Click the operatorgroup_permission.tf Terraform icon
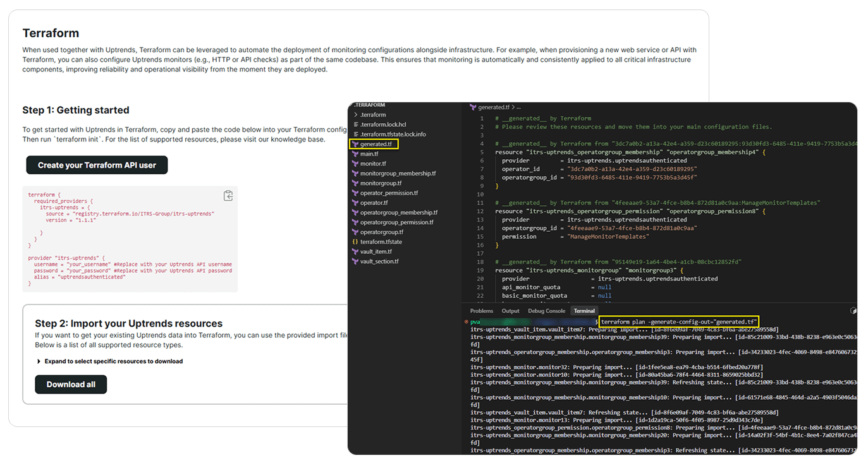Screen dimensions: 868x468 355,222
